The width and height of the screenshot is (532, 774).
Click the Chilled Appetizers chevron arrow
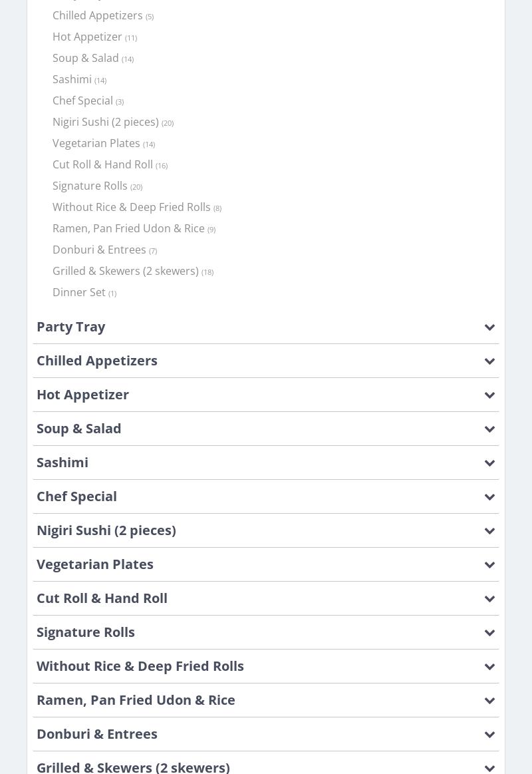pyautogui.click(x=489, y=361)
